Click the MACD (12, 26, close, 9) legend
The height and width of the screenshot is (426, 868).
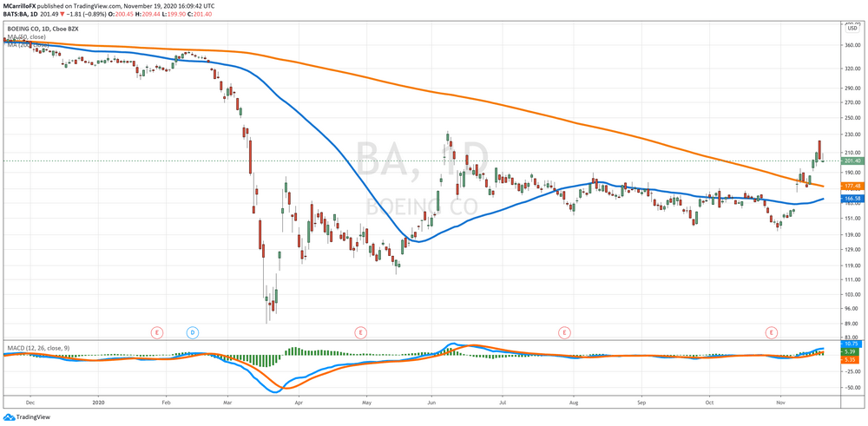pyautogui.click(x=40, y=348)
